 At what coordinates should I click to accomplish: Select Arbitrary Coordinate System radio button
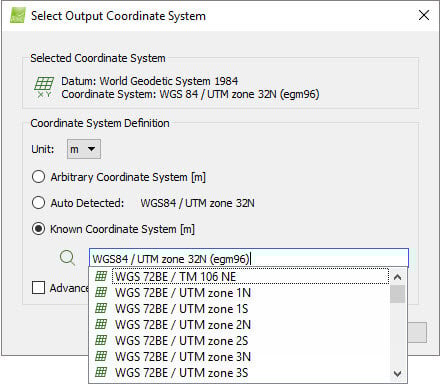[38, 177]
